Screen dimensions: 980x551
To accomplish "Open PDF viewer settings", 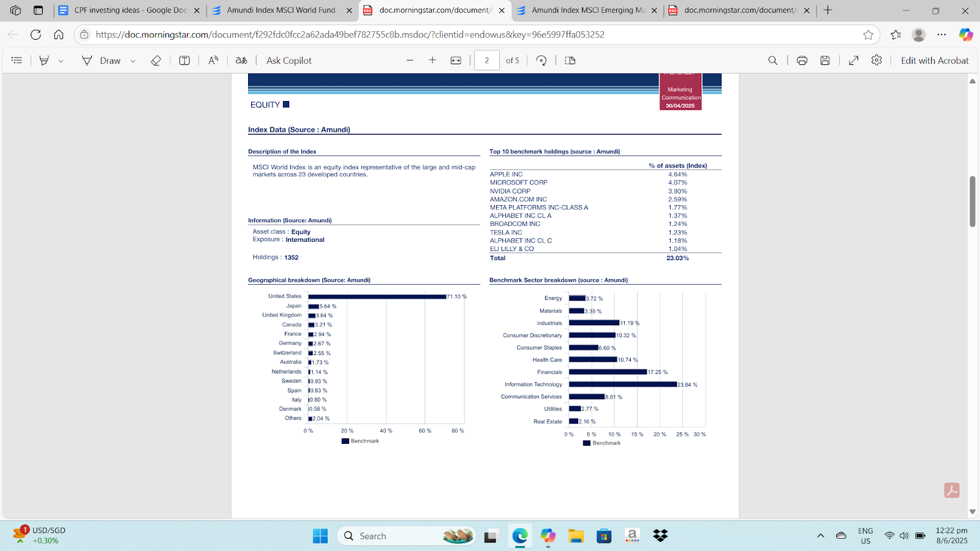I will pos(876,61).
